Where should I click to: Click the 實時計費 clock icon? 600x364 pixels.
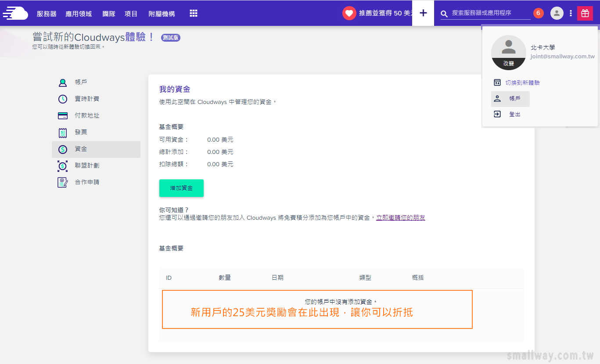pyautogui.click(x=63, y=99)
